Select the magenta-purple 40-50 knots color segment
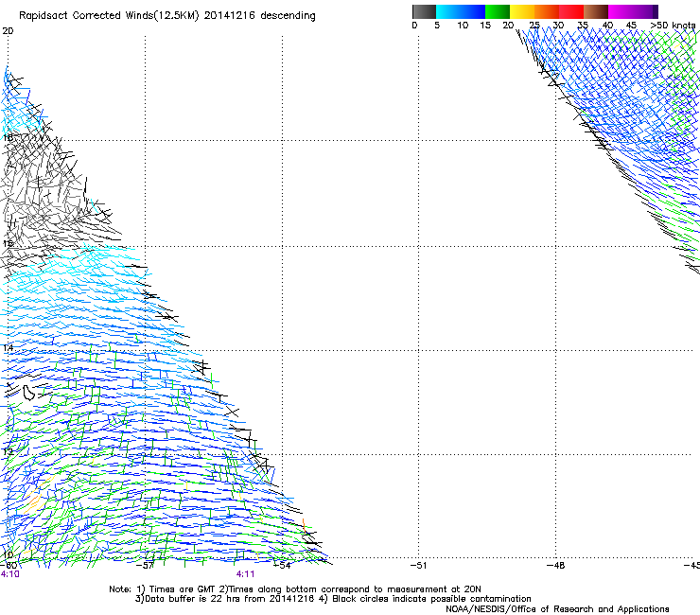 [633, 11]
